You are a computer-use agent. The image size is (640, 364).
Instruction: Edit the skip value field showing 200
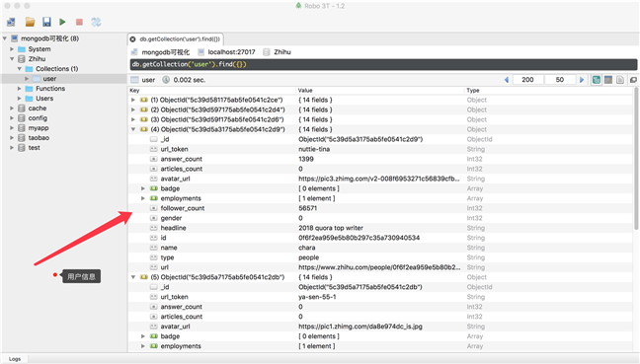[x=527, y=80]
